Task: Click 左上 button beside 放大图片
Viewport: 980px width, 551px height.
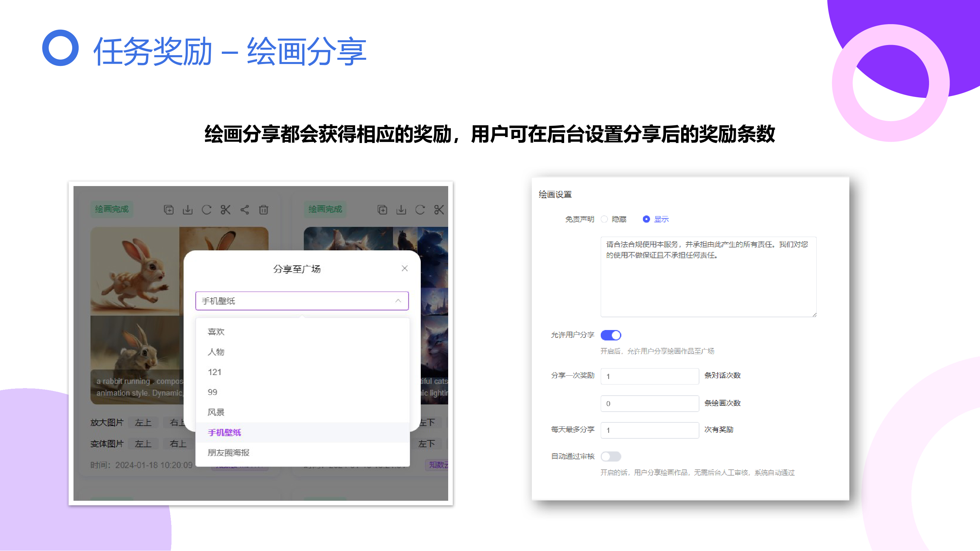Action: click(143, 422)
